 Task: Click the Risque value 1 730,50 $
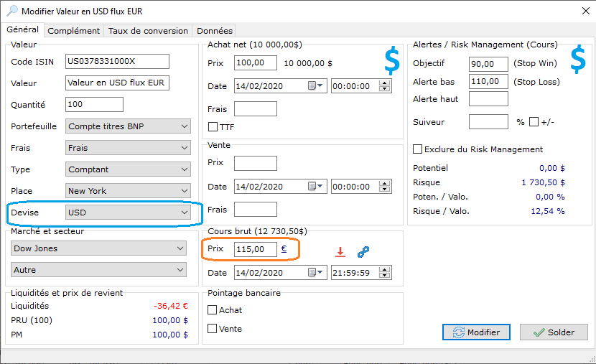pos(543,182)
